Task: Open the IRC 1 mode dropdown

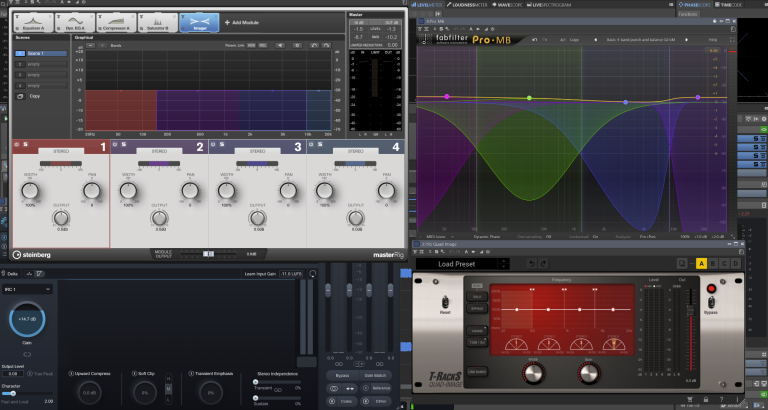Action: [27, 289]
